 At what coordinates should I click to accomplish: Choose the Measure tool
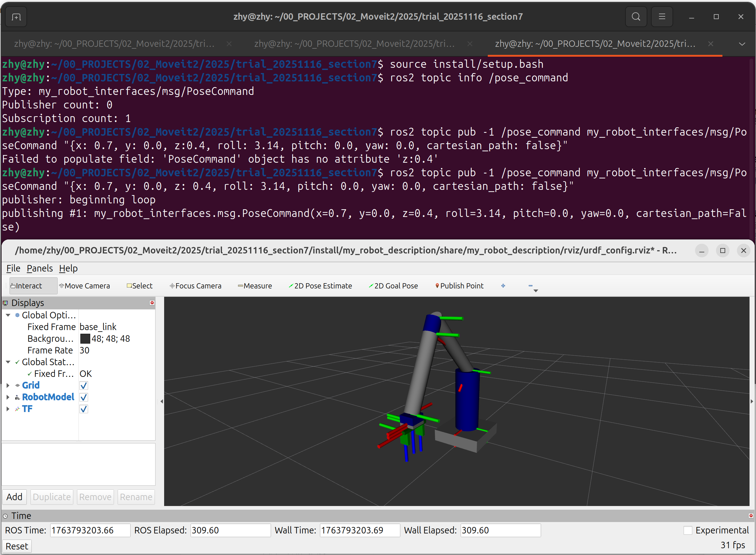coord(255,286)
